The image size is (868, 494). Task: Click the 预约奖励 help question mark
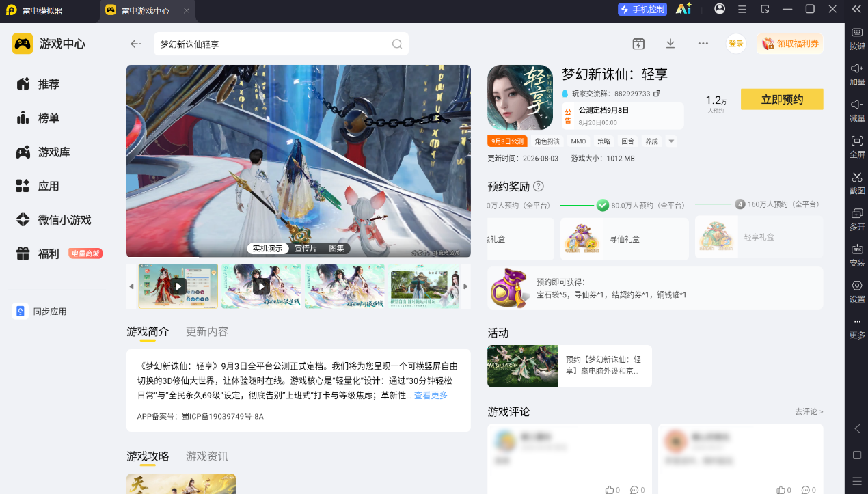pyautogui.click(x=539, y=186)
